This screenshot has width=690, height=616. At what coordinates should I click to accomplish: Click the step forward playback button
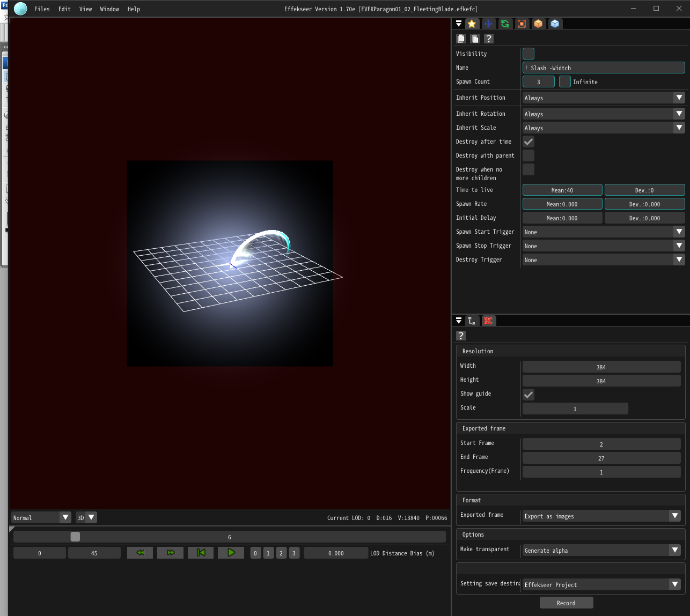coord(171,553)
